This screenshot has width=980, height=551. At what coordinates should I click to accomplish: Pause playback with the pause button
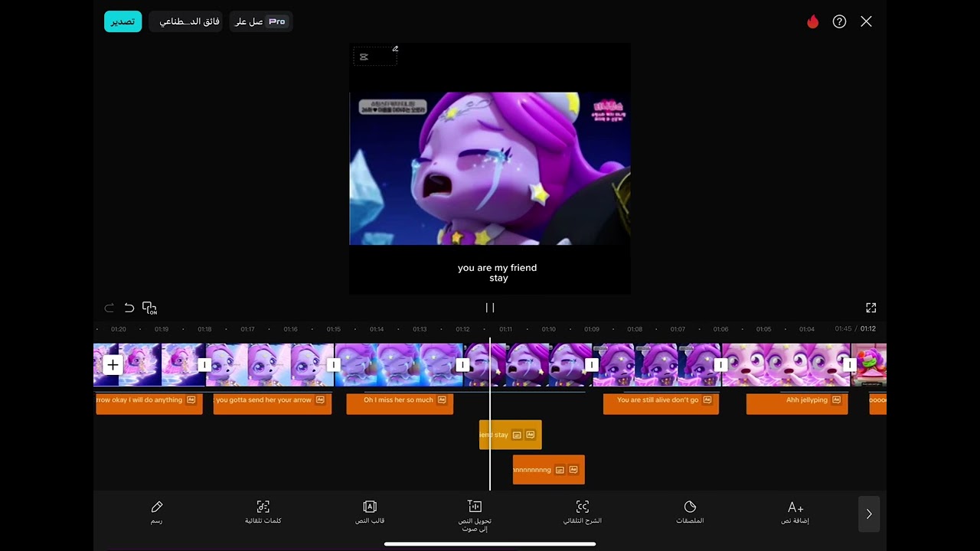point(490,308)
